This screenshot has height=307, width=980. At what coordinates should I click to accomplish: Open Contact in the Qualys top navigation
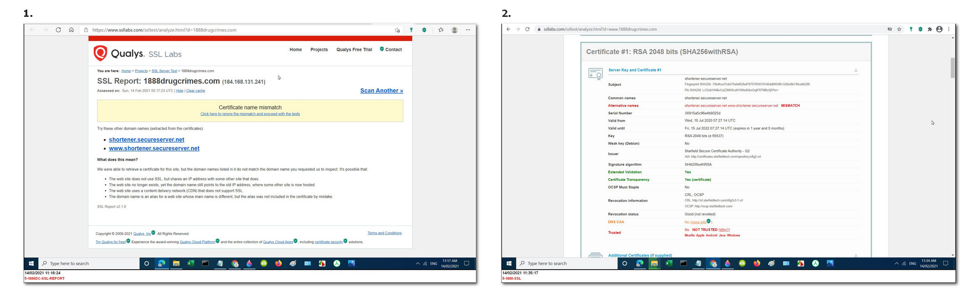pos(394,50)
